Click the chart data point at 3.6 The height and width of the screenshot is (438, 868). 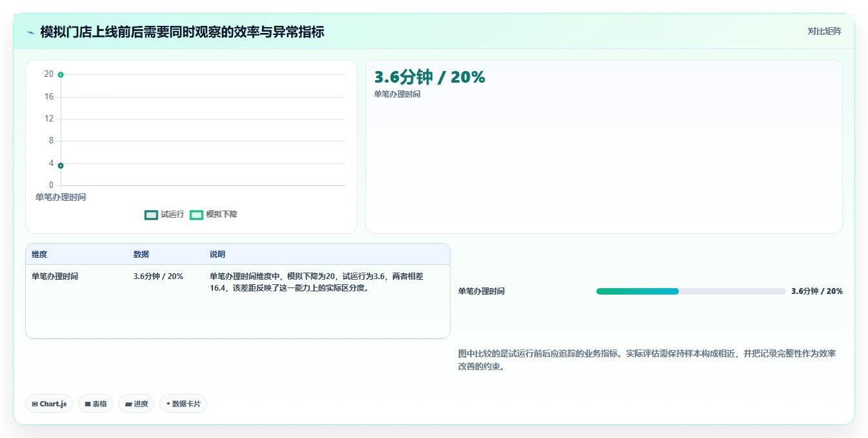point(61,165)
